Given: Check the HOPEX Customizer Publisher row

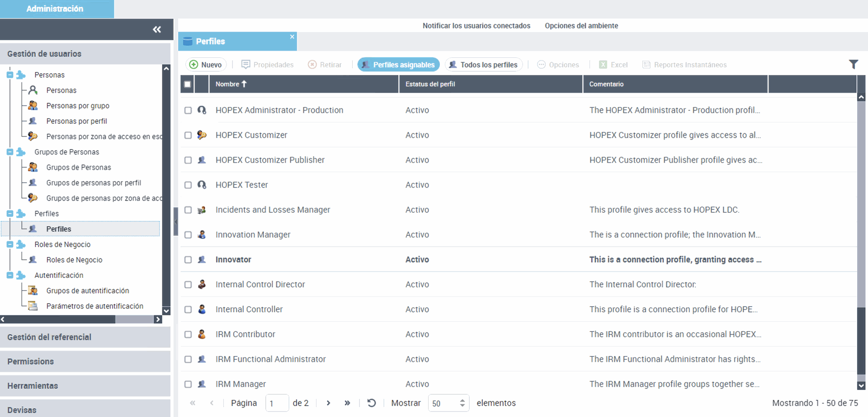Looking at the screenshot, I should pyautogui.click(x=188, y=160).
